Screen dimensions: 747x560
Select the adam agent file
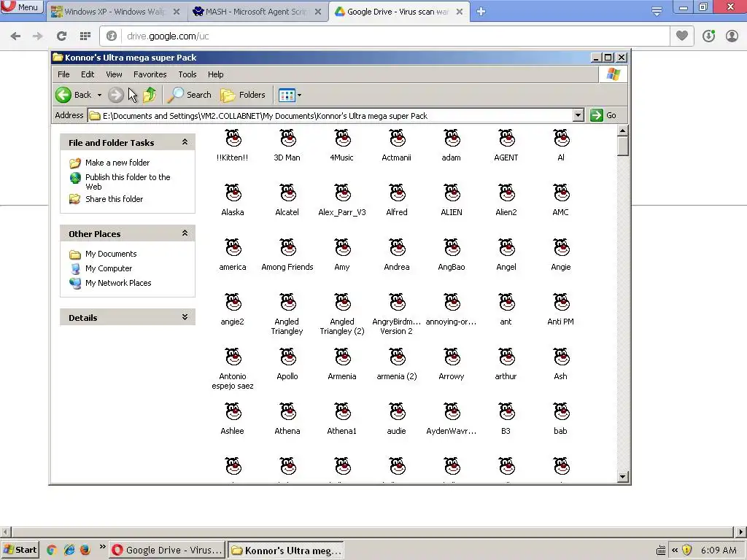[x=452, y=139]
